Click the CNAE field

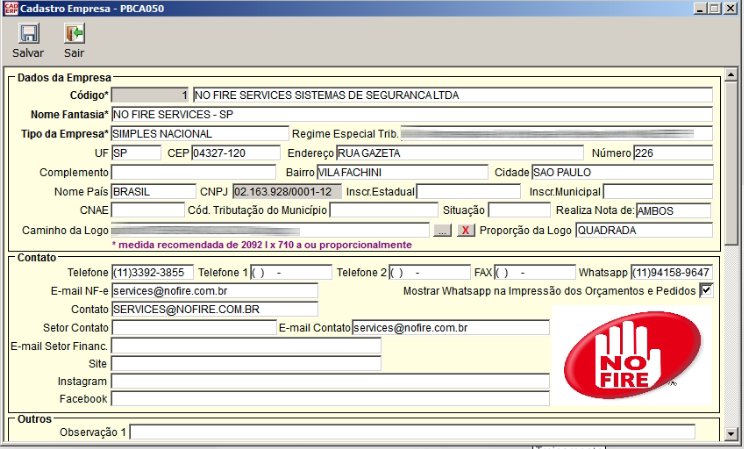148,210
